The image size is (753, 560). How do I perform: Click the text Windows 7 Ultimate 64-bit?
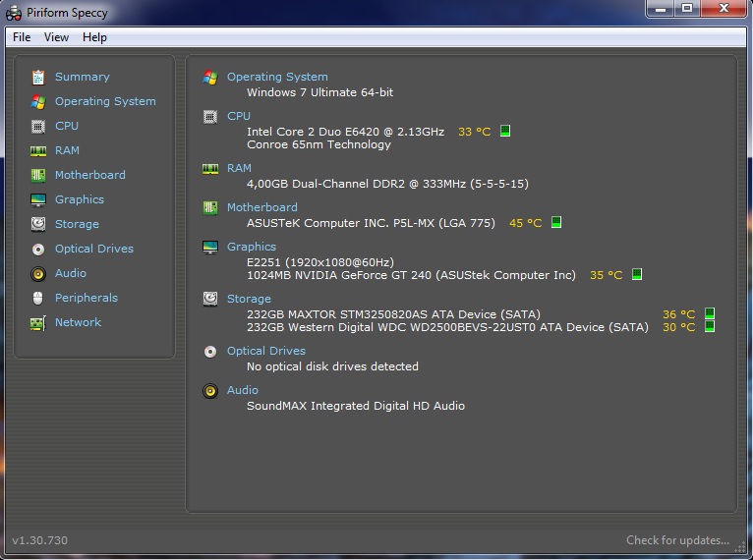click(x=319, y=92)
